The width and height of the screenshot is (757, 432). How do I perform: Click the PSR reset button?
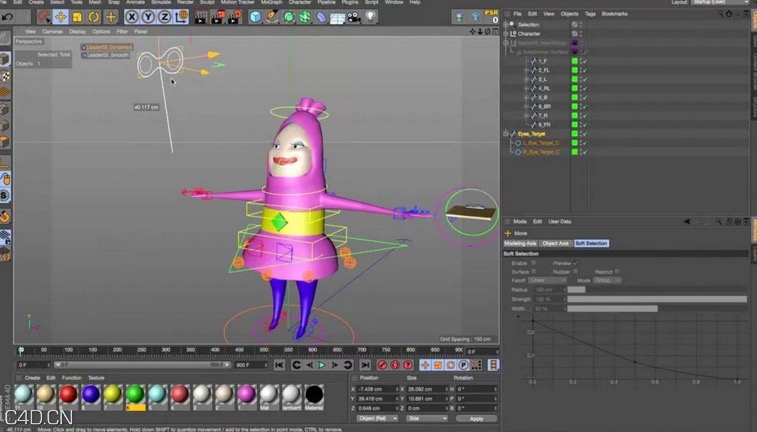point(491,16)
